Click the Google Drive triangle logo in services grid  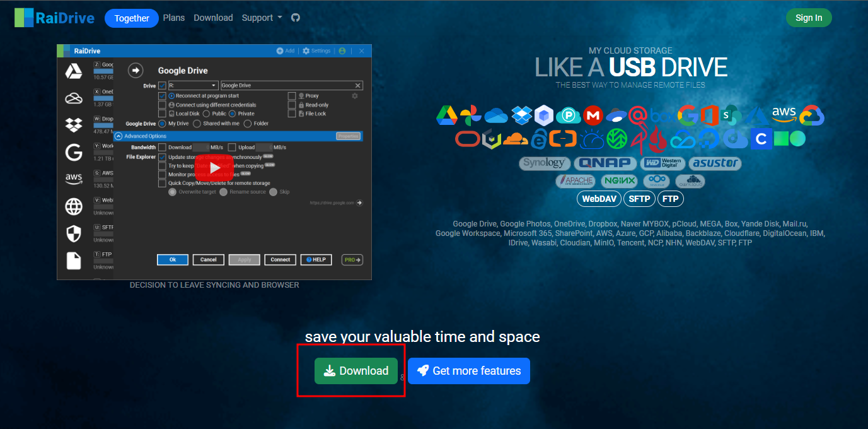447,115
